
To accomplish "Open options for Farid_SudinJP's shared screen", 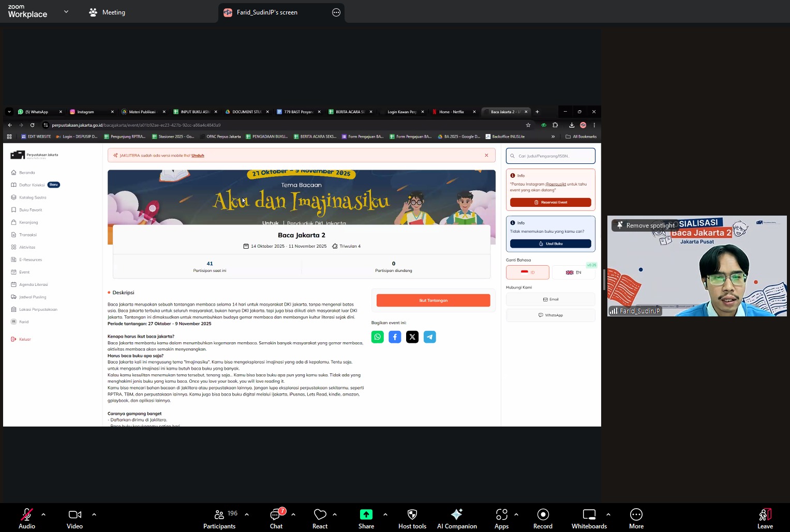I will click(336, 12).
